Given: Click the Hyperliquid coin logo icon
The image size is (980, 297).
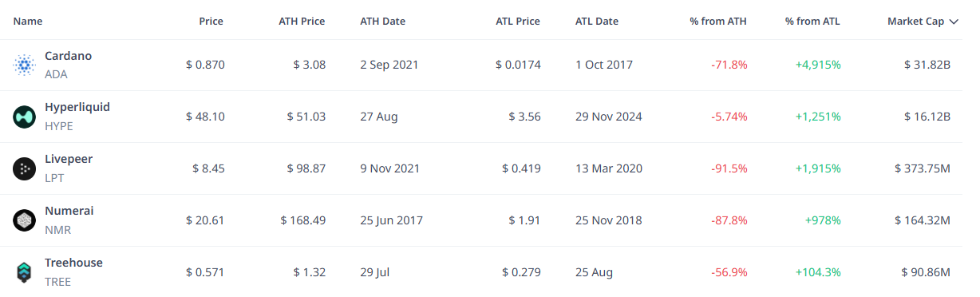Looking at the screenshot, I should [25, 117].
